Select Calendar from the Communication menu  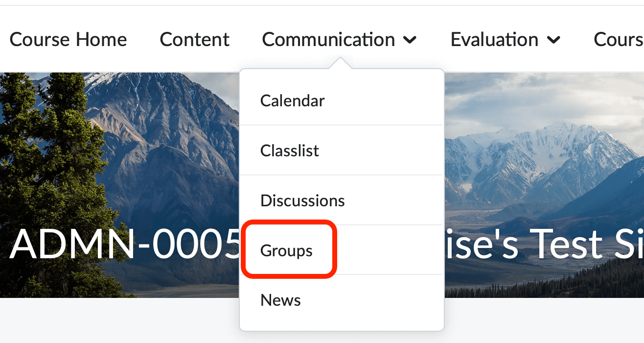292,100
